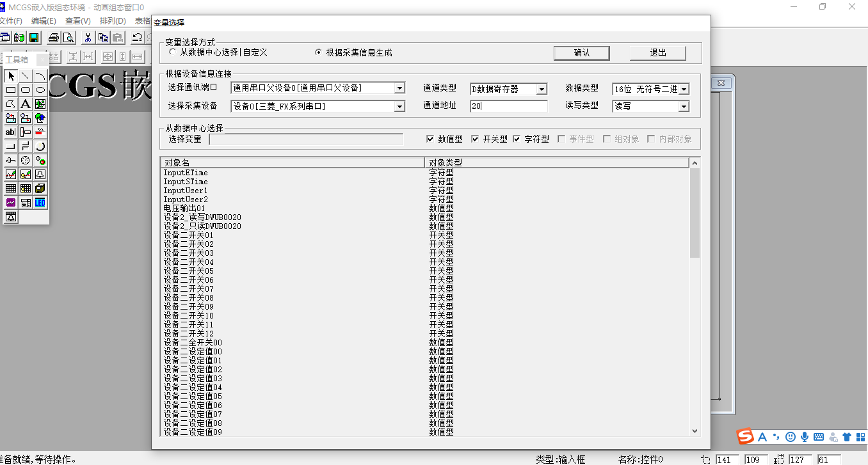Open the 编辑(E) menu
The height and width of the screenshot is (465, 868).
coord(44,21)
